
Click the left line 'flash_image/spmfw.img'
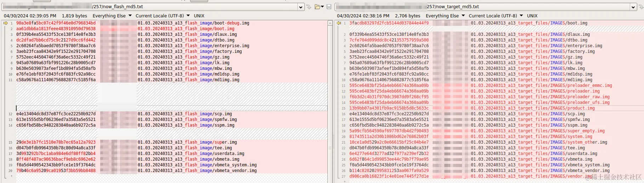211,120
